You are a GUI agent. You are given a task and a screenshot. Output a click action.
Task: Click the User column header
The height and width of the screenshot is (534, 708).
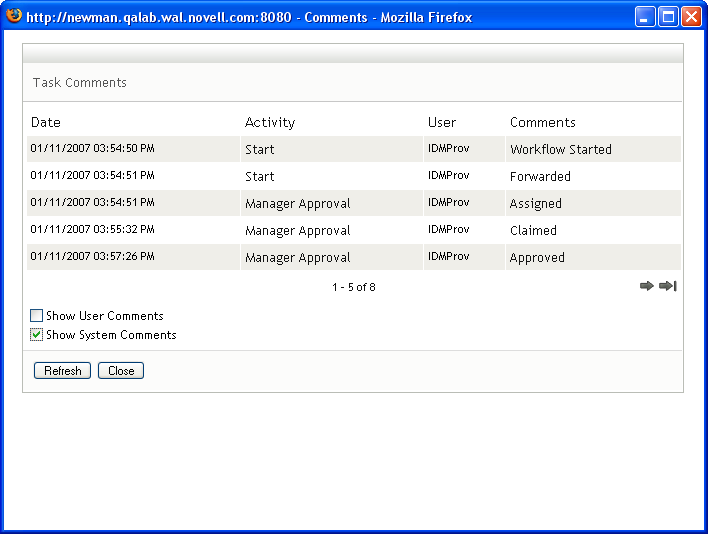tap(442, 123)
